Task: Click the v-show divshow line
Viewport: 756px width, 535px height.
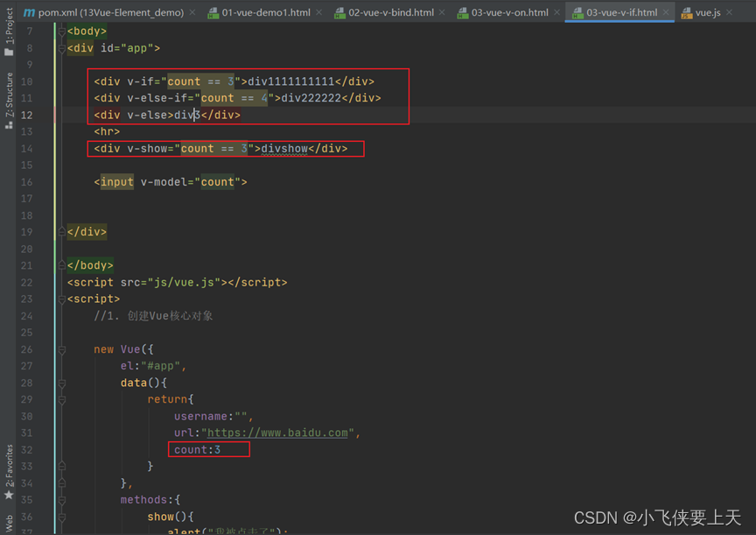Action: [220, 149]
